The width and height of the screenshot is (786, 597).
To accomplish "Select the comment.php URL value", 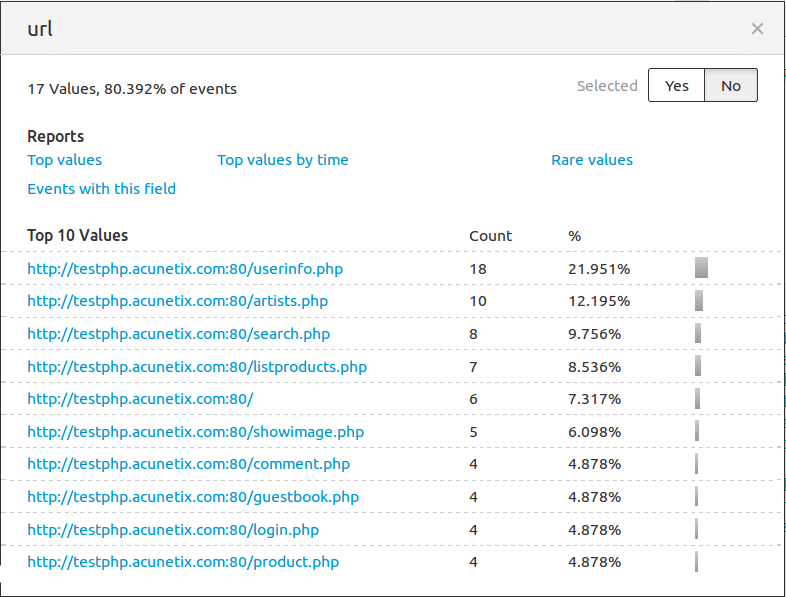I will 188,464.
